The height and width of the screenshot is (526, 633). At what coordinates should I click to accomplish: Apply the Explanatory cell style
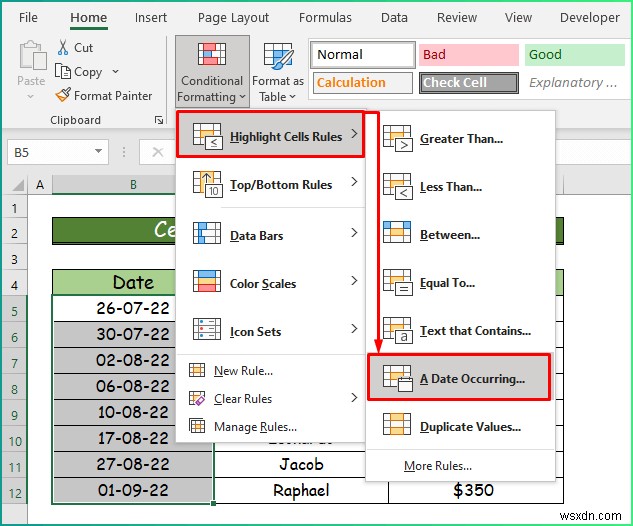573,83
